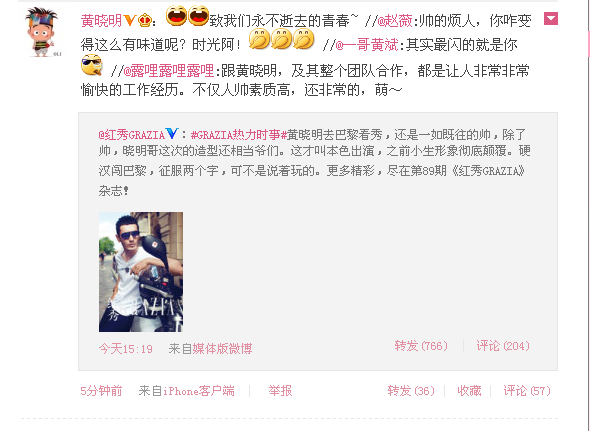Click the blue V badge beside 红秀GRAZIA

point(171,133)
